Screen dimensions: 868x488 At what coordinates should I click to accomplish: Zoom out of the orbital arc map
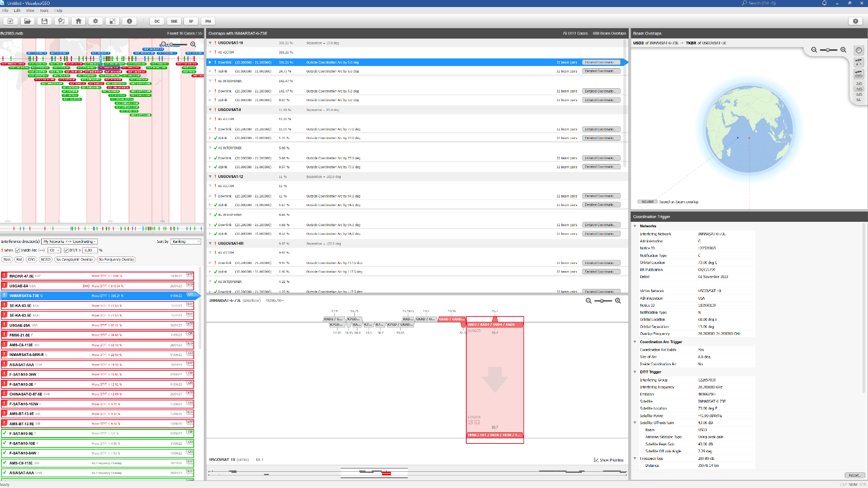coord(163,44)
